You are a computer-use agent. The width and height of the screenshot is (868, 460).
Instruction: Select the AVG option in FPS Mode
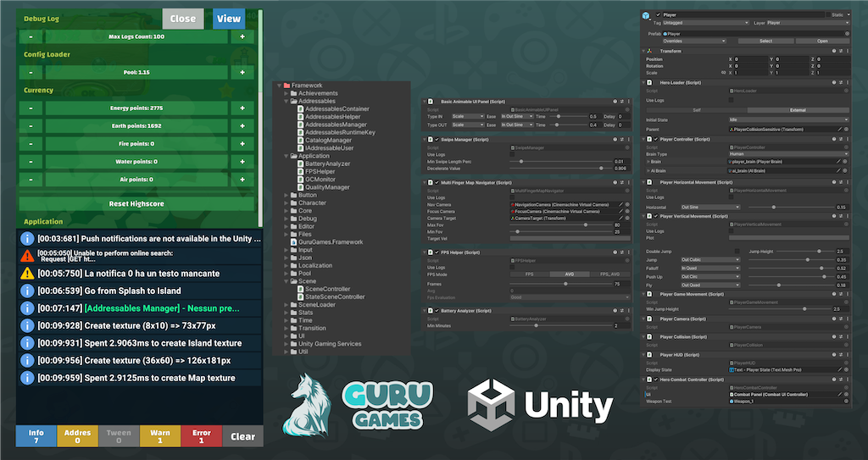pyautogui.click(x=570, y=274)
